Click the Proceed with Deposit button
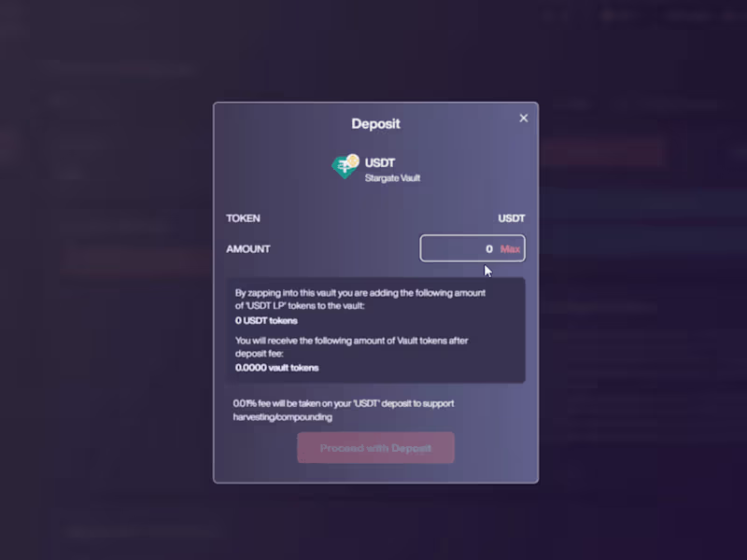The height and width of the screenshot is (560, 747). (375, 448)
